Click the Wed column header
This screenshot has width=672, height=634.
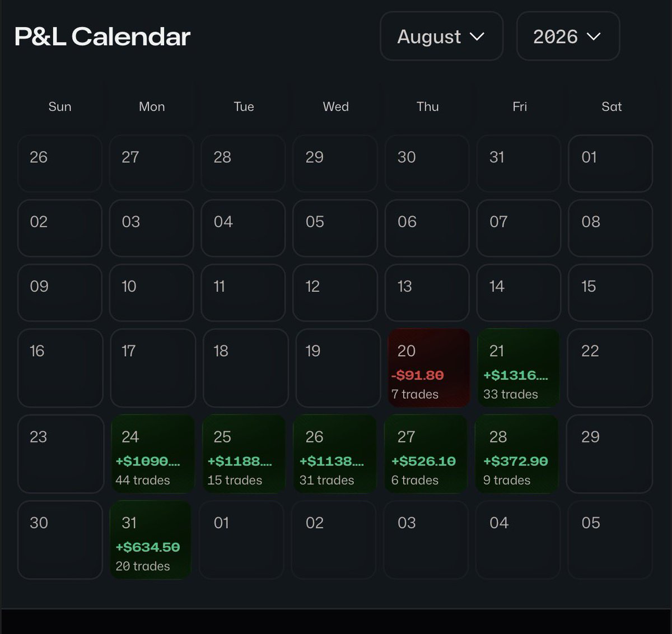335,106
